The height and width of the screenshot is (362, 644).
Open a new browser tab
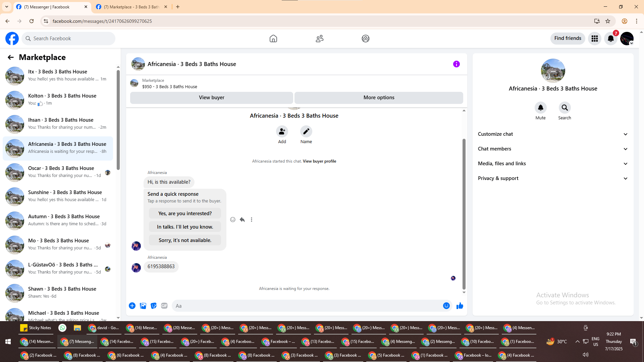pos(178,7)
